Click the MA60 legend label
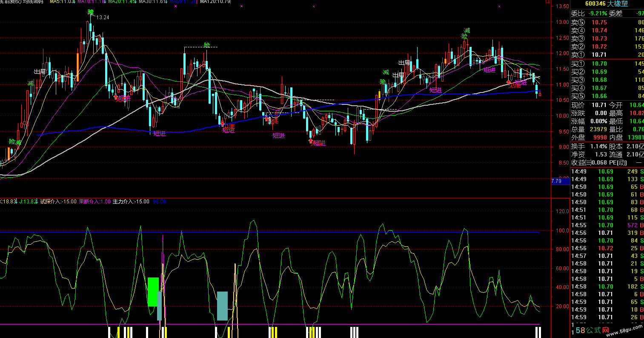The height and width of the screenshot is (338, 644). [x=183, y=2]
